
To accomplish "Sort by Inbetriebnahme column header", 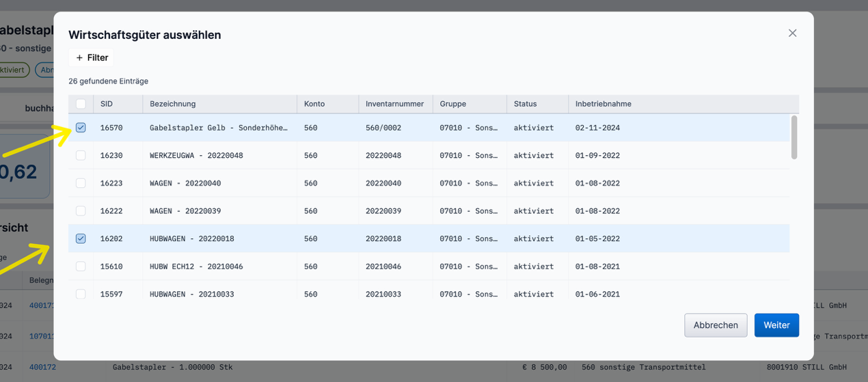I will point(603,104).
